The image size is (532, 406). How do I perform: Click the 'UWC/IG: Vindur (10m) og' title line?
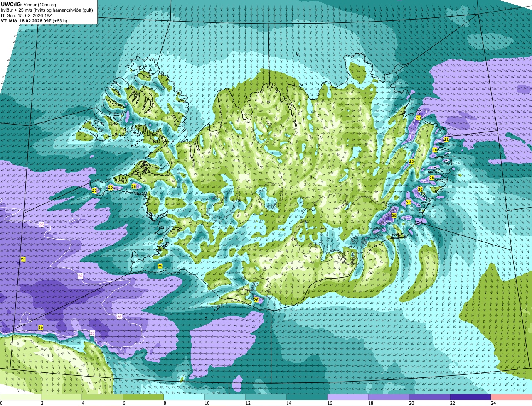click(29, 4)
